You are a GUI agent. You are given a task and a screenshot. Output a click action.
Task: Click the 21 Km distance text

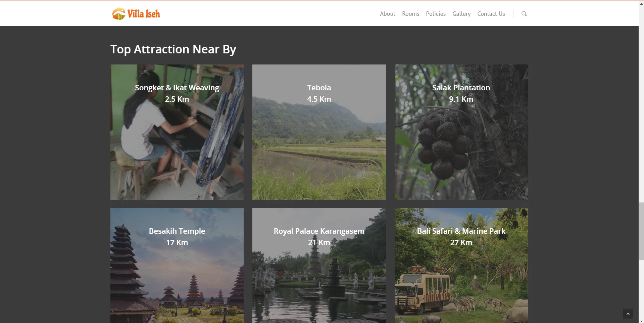point(319,242)
